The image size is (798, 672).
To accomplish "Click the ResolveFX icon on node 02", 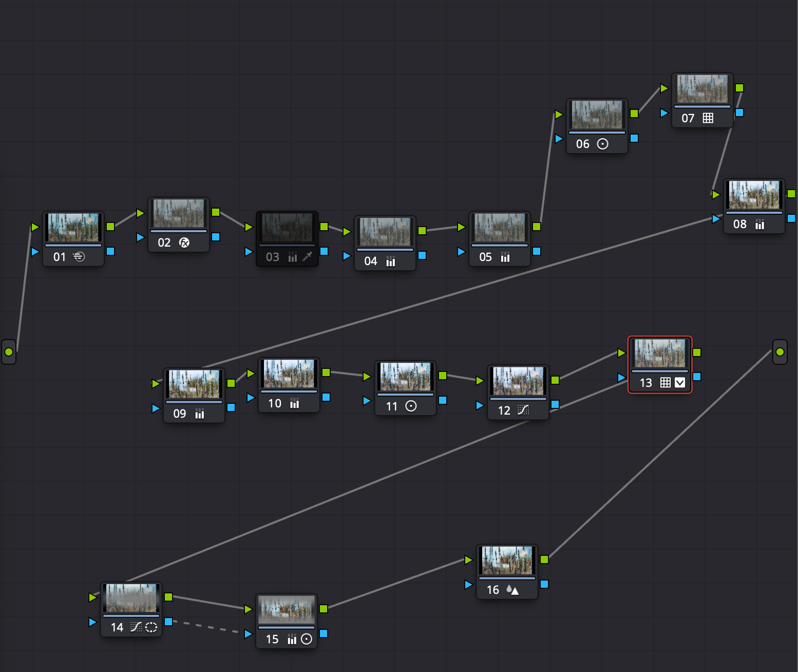I will click(x=184, y=242).
